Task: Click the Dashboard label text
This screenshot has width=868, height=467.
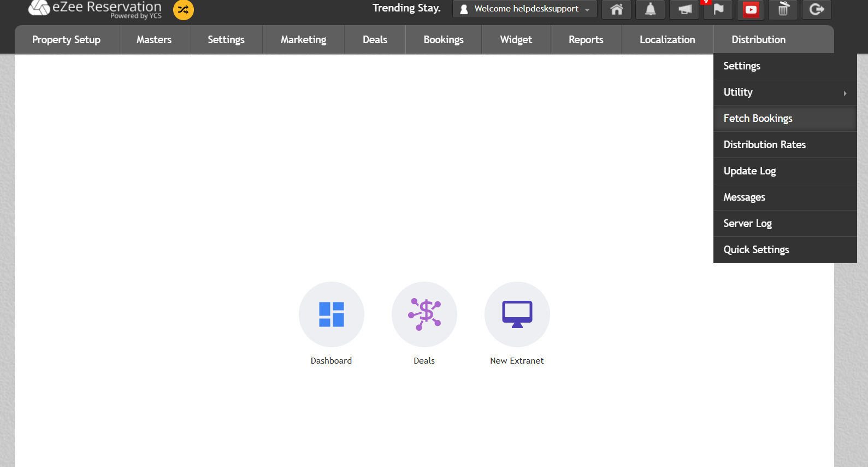Action: pos(332,361)
